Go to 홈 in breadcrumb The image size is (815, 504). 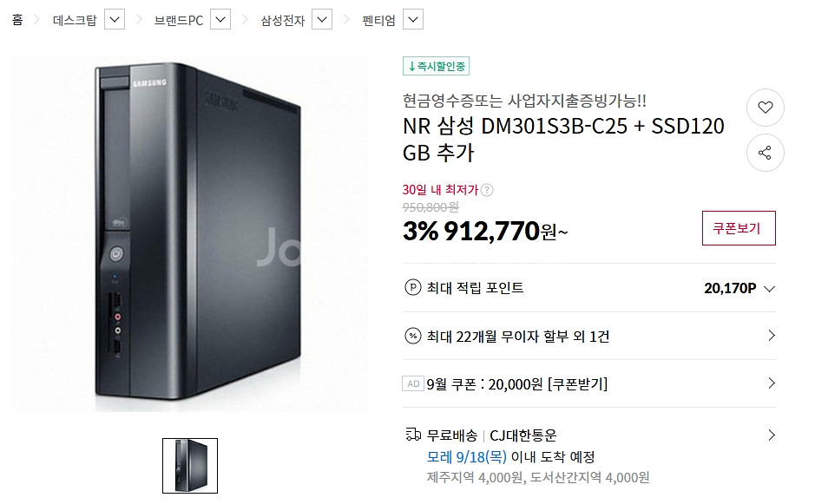(x=17, y=19)
